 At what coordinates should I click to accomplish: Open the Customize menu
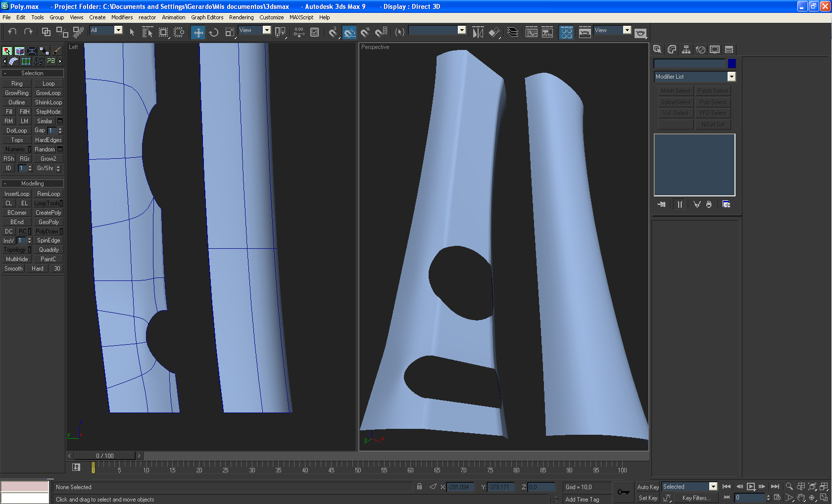click(x=272, y=17)
